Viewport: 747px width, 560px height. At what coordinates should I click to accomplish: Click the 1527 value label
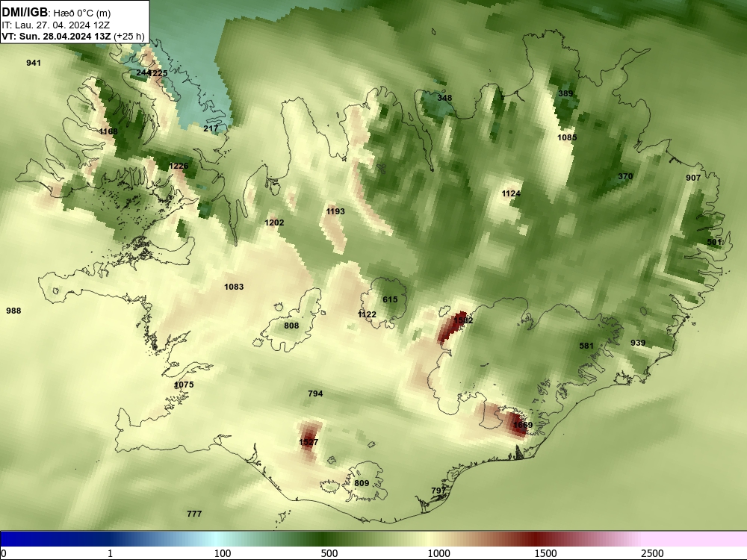click(x=309, y=442)
